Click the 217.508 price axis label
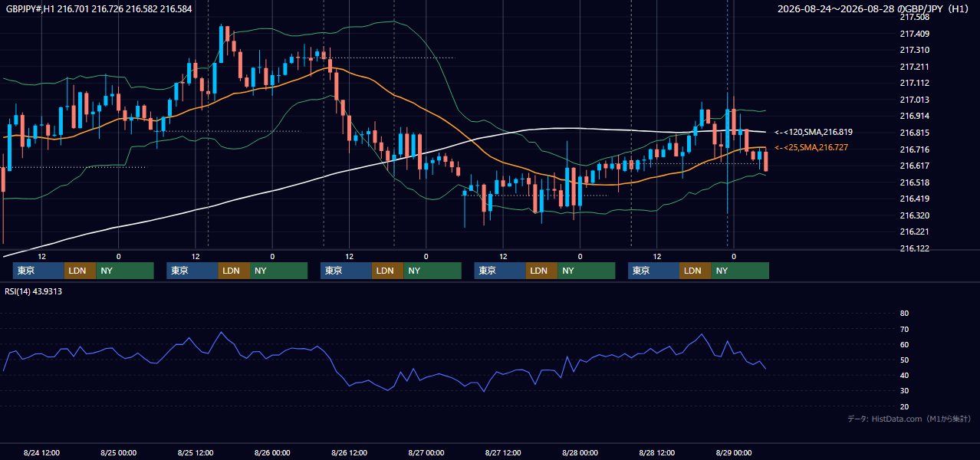 (914, 17)
